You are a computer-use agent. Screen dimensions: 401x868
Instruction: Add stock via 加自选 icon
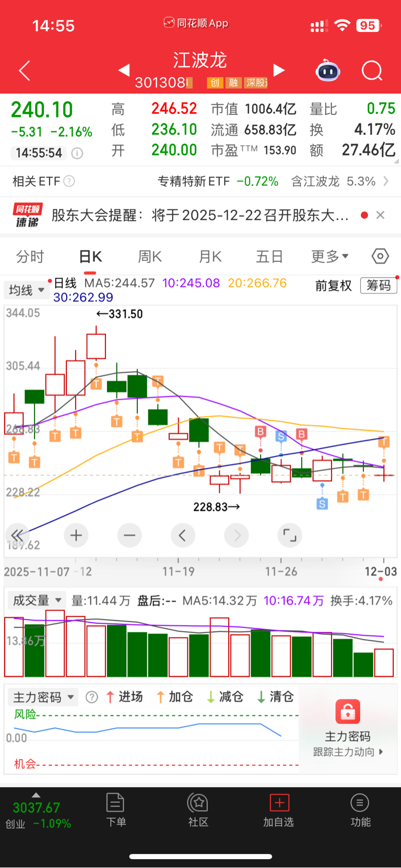pyautogui.click(x=279, y=810)
